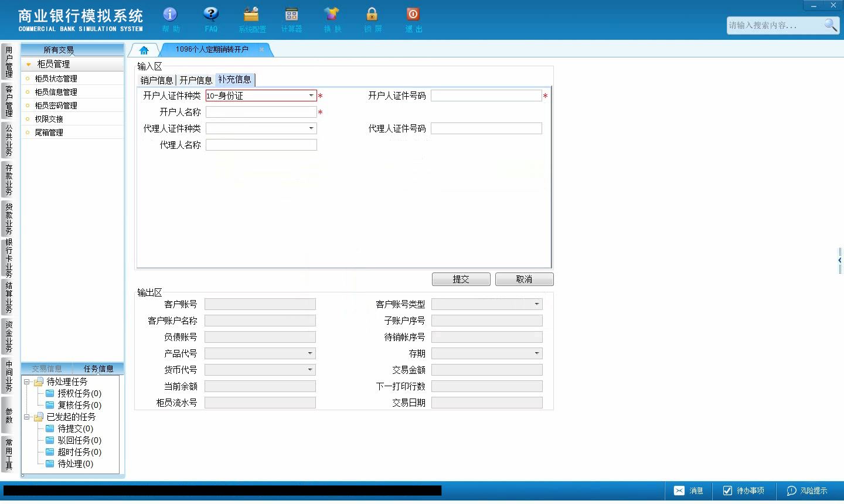Toggle the 待办事项 checkbox in status bar
The image size is (844, 504).
coord(727,491)
